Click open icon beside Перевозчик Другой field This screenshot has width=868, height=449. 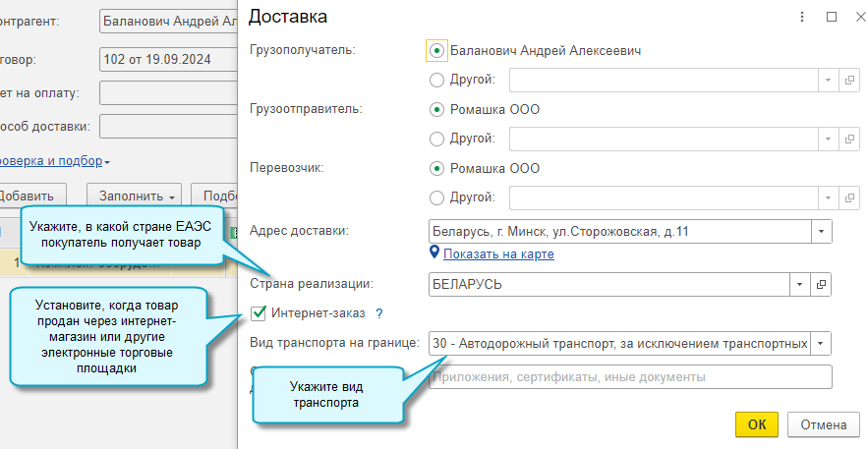848,197
